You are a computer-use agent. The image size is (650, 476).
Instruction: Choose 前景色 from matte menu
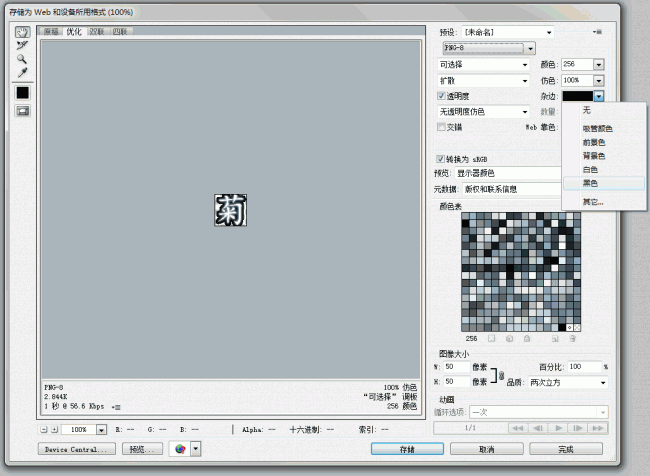[604, 142]
